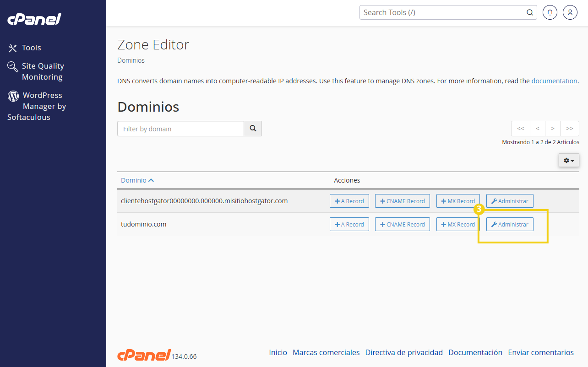Open WordPress Manager by Softaculous
588x367 pixels.
coord(37,106)
